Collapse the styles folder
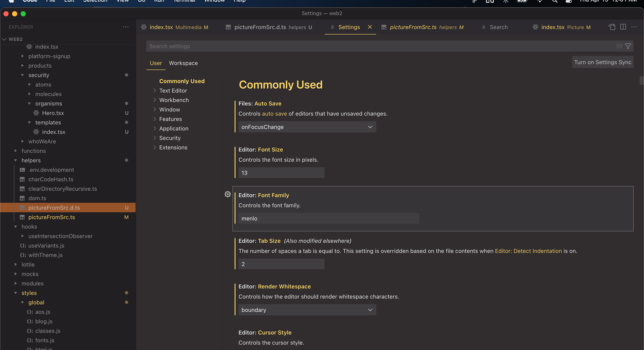The width and height of the screenshot is (644, 350). (x=15, y=293)
